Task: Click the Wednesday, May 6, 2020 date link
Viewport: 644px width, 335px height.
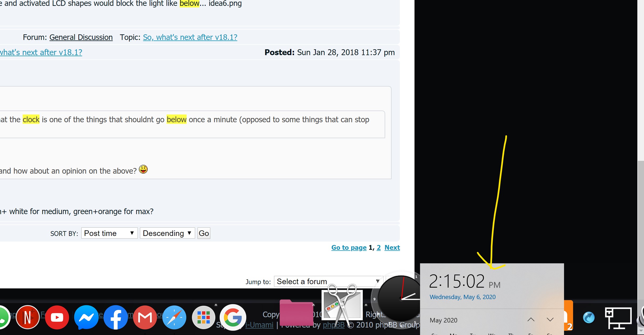Action: [x=462, y=297]
